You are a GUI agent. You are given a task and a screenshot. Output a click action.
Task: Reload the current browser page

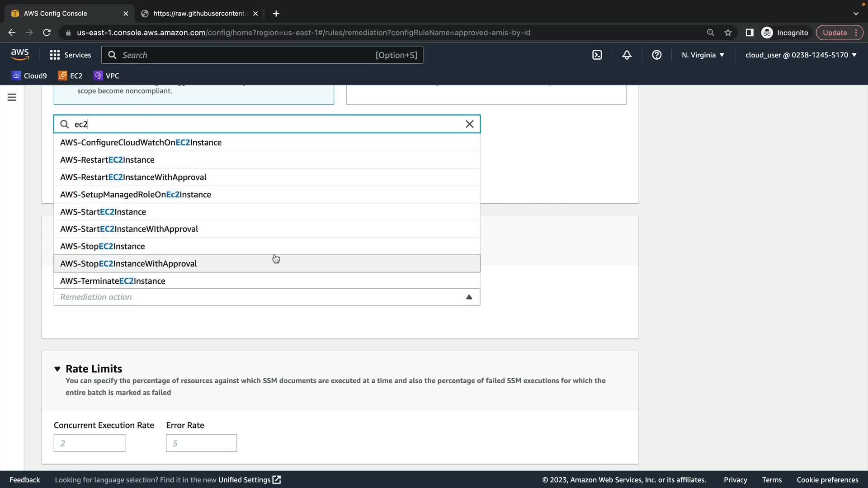tap(47, 33)
